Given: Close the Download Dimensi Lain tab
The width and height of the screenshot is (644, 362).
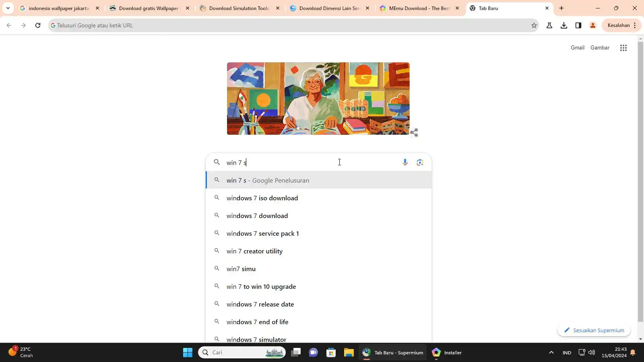Looking at the screenshot, I should pos(367,8).
